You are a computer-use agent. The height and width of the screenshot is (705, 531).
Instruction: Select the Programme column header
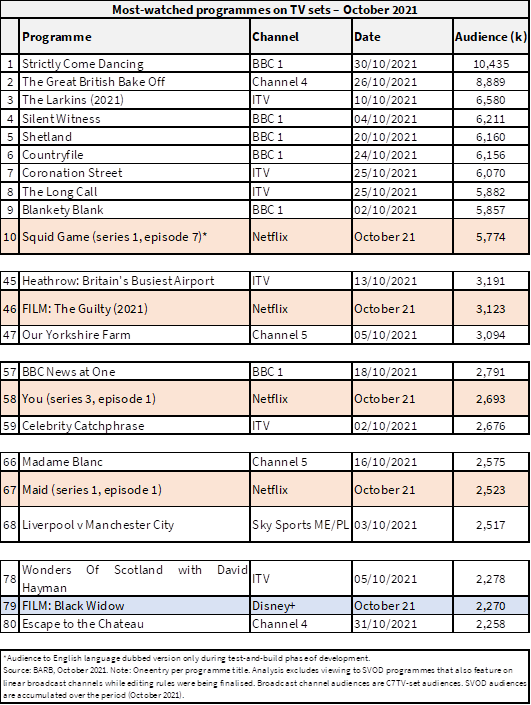click(x=134, y=36)
